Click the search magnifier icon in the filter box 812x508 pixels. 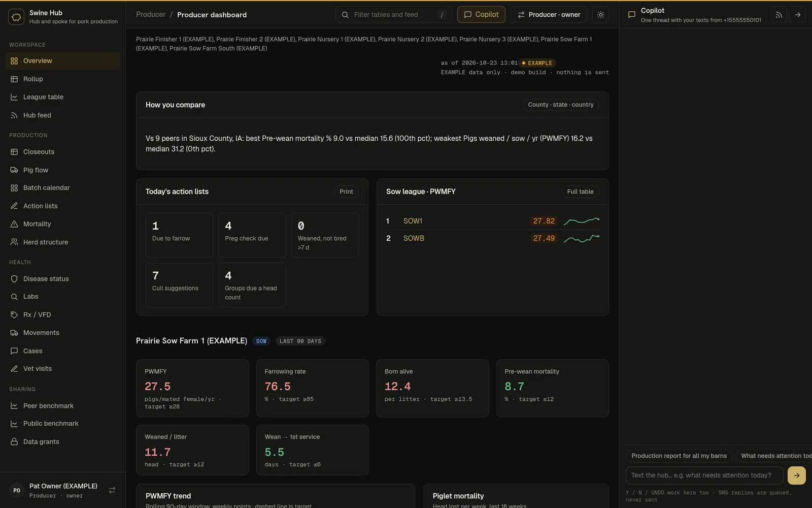click(345, 15)
